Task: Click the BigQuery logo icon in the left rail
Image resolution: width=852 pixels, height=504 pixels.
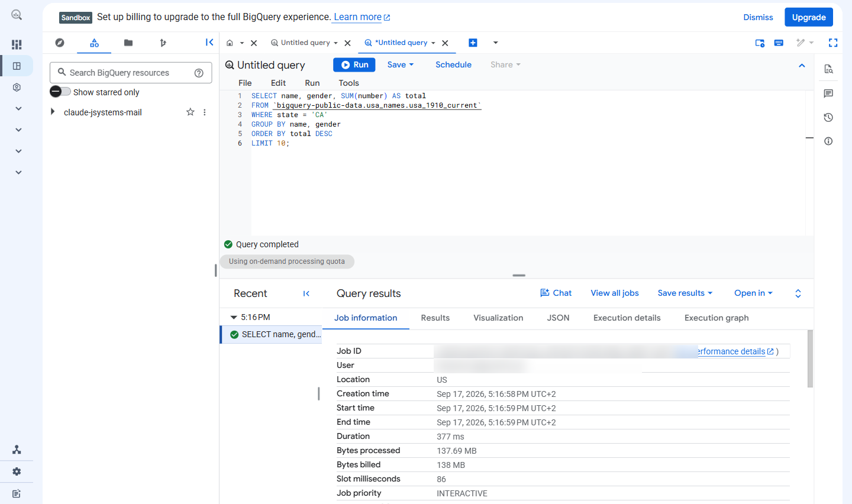Action: click(x=17, y=15)
